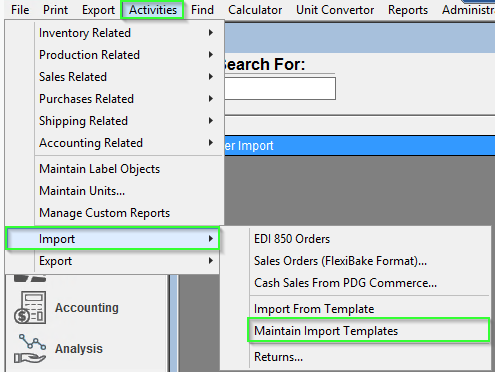The image size is (495, 372).
Task: Open the Import submenu
Action: [x=113, y=239]
